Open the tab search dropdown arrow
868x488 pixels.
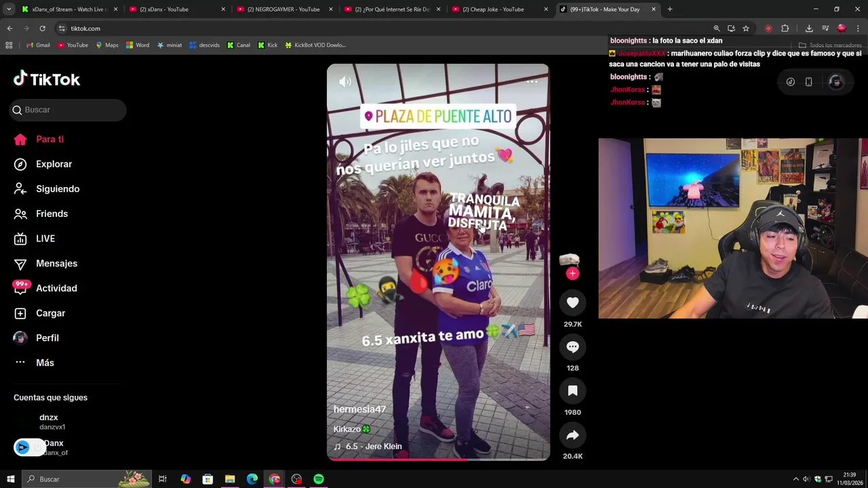(x=9, y=9)
